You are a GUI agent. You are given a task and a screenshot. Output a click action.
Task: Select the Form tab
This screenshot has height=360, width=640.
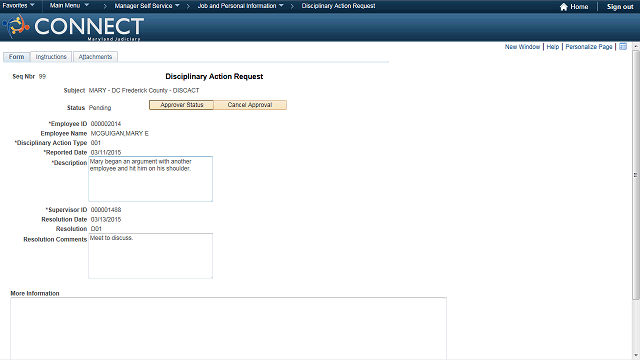point(16,57)
